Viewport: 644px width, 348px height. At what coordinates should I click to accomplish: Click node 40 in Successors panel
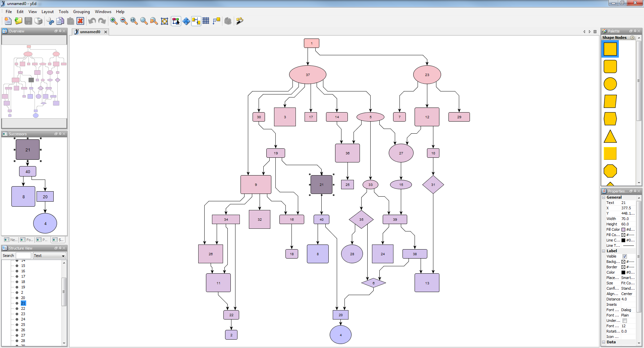28,171
